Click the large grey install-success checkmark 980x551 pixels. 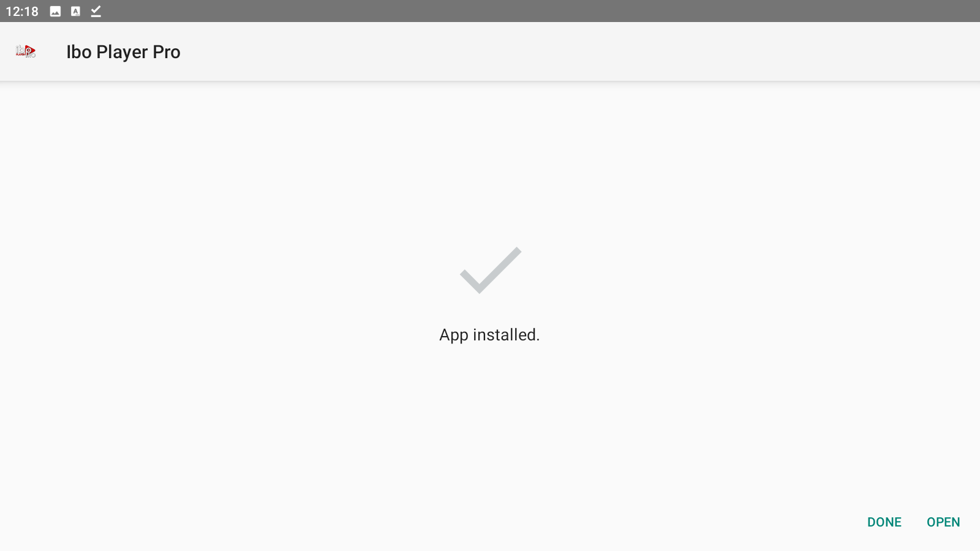coord(491,270)
